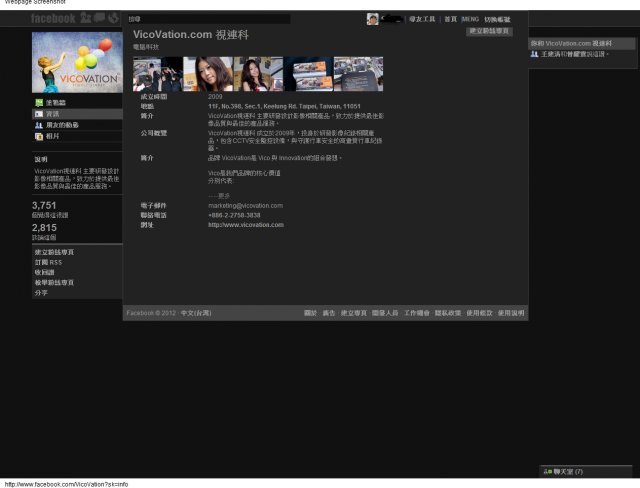Open 尋友工具 find friends in top bar
640x488 pixels.
(x=422, y=19)
